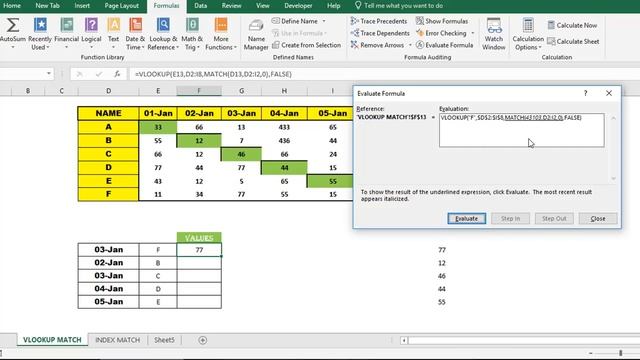The width and height of the screenshot is (640, 360).
Task: Click help question mark in Evaluate Formula dialog
Action: click(585, 93)
